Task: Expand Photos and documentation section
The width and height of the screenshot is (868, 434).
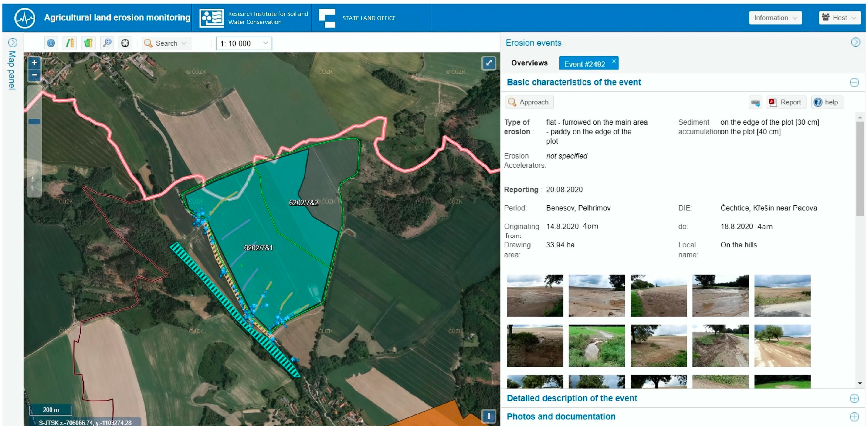Action: 854,417
